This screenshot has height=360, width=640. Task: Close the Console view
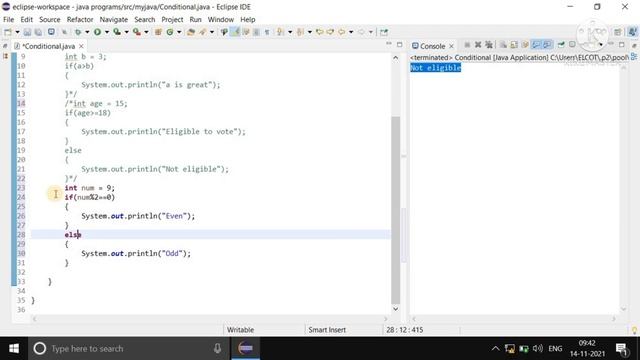click(x=451, y=46)
